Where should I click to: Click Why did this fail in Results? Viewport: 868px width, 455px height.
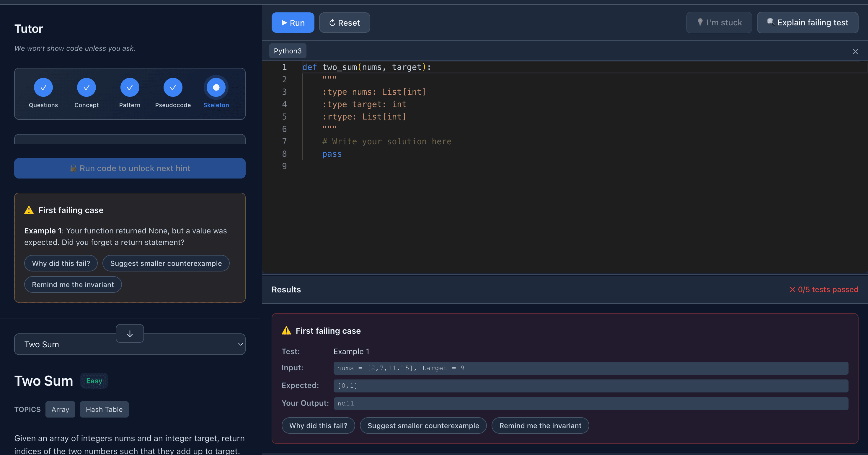pos(318,425)
